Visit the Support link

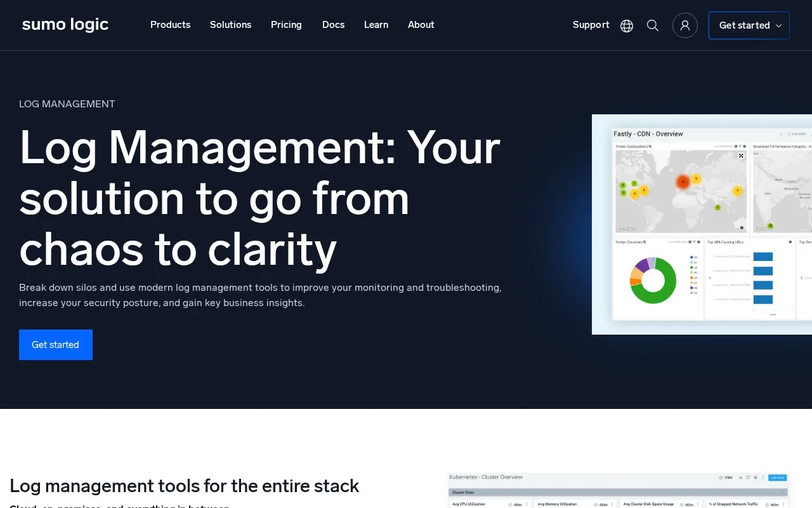pyautogui.click(x=591, y=25)
